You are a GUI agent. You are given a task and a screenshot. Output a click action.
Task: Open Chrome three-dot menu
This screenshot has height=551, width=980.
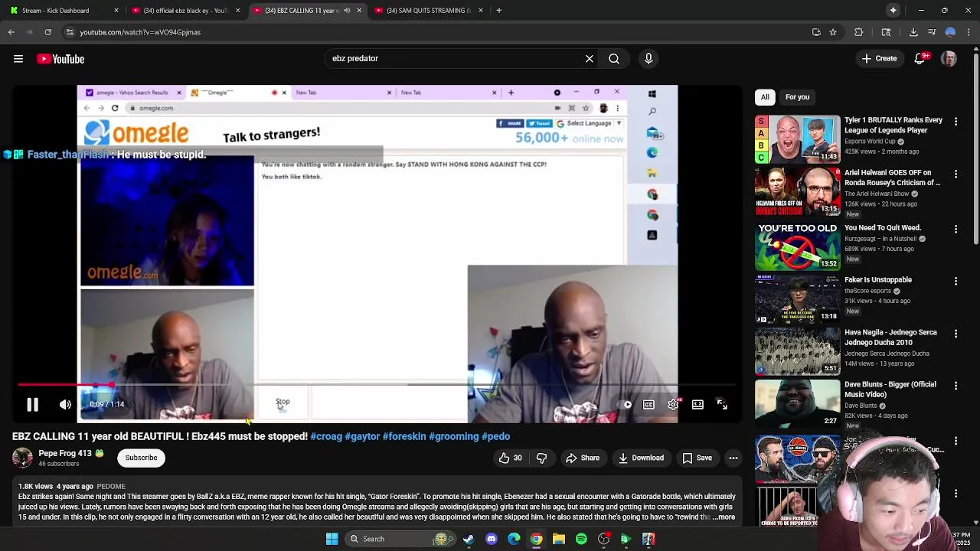tap(969, 32)
